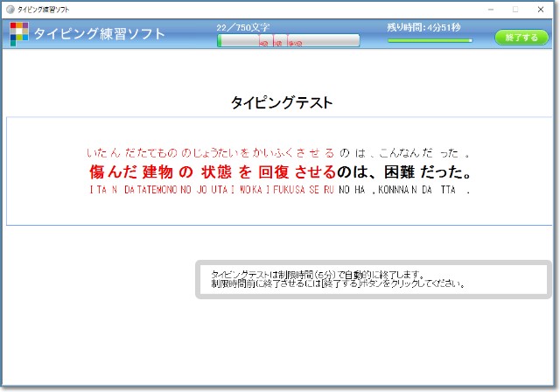Viewport: 560px width, 392px height.
Task: Maximize the typing software window
Action: 514,9
